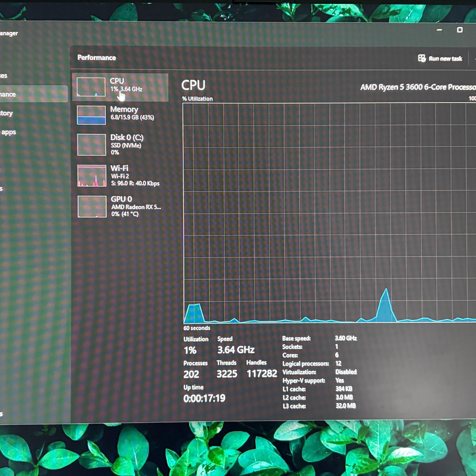Viewport: 476px width, 476px height.
Task: Click the 'AMD Radeon RX 5...' GPU label
Action: (136, 207)
